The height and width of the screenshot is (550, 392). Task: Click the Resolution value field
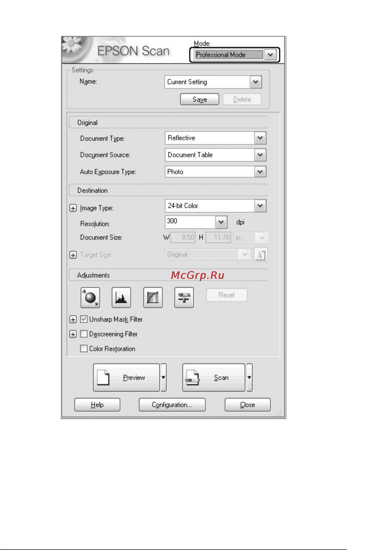click(190, 222)
